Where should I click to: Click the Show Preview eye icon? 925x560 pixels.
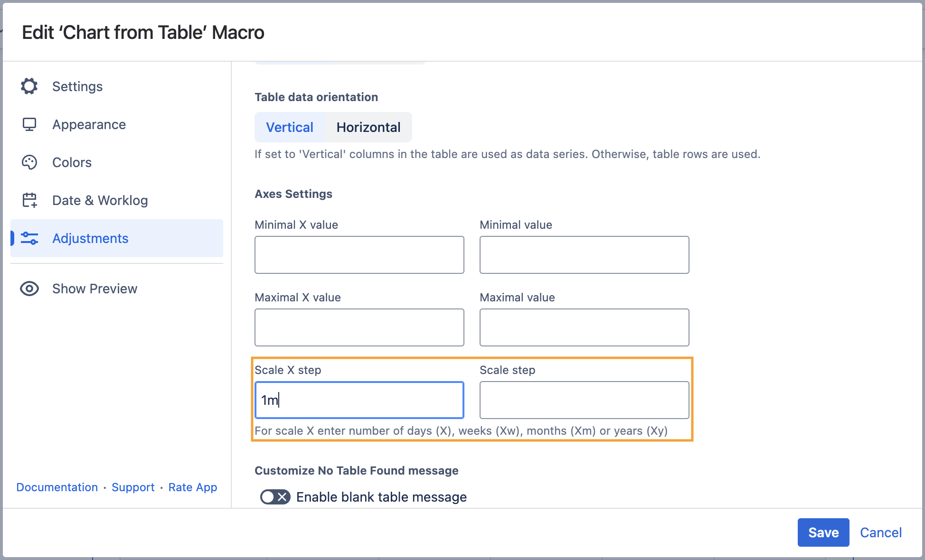[29, 289]
